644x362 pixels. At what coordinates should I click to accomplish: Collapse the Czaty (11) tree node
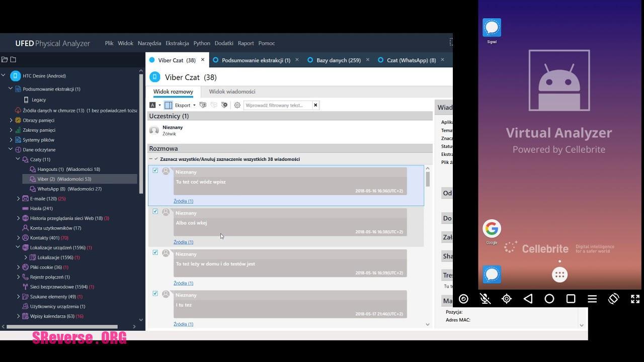pos(18,159)
